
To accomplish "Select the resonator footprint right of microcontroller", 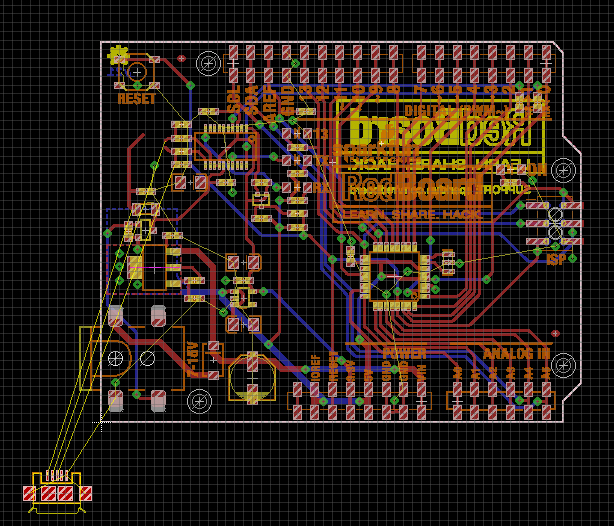I will pos(448,262).
